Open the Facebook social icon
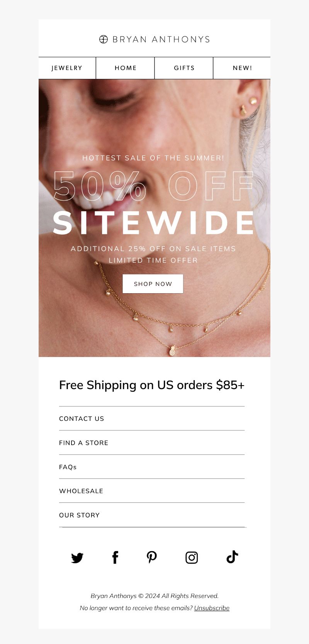 coord(115,557)
